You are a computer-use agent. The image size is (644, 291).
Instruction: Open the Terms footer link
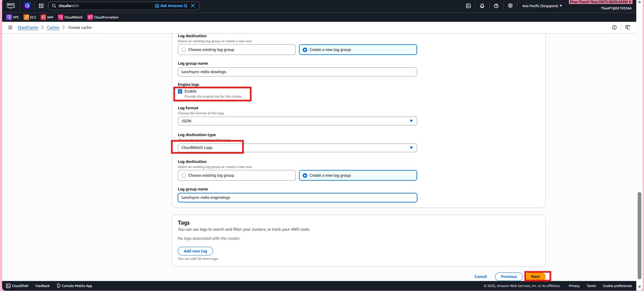pyautogui.click(x=591, y=286)
